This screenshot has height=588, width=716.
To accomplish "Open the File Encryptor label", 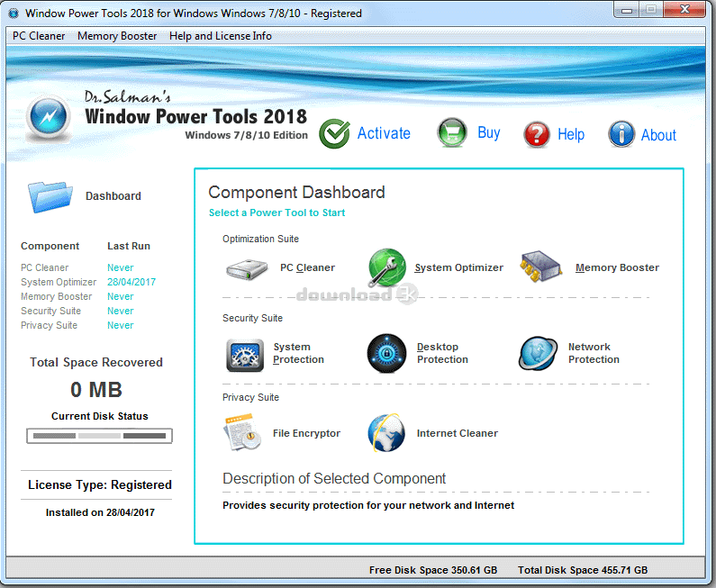I will tap(306, 433).
